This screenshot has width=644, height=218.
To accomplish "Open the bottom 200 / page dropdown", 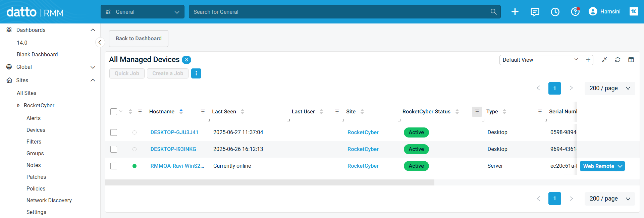I will (610, 199).
